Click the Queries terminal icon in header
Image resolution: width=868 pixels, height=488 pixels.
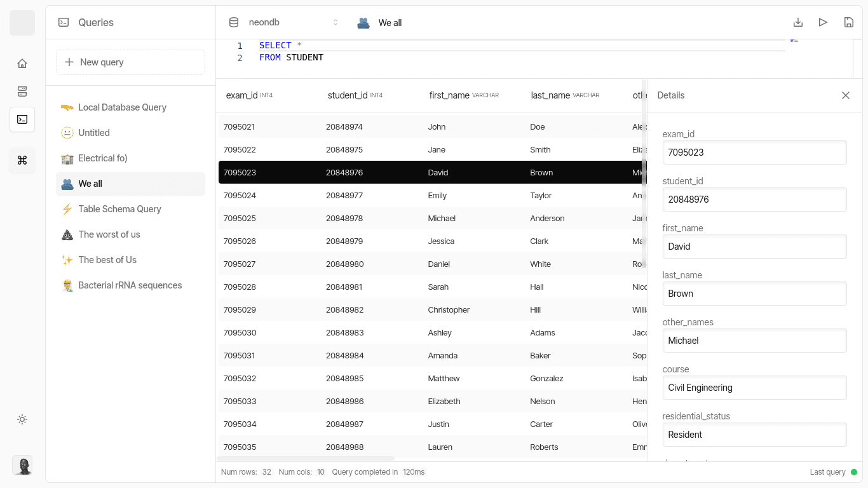tap(64, 22)
